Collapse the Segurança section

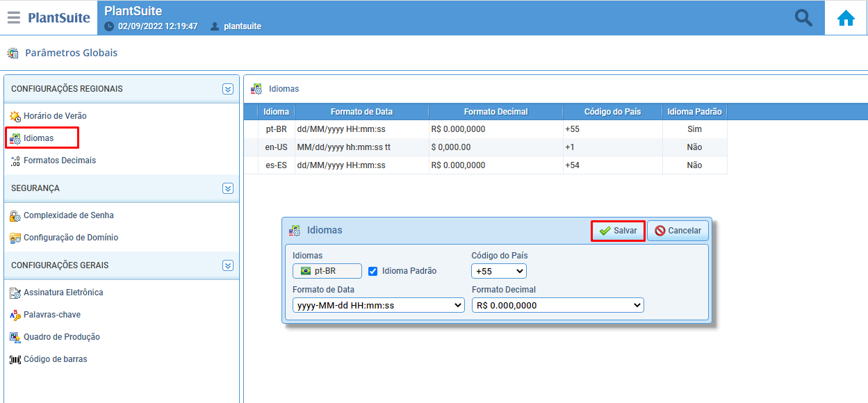tap(227, 188)
